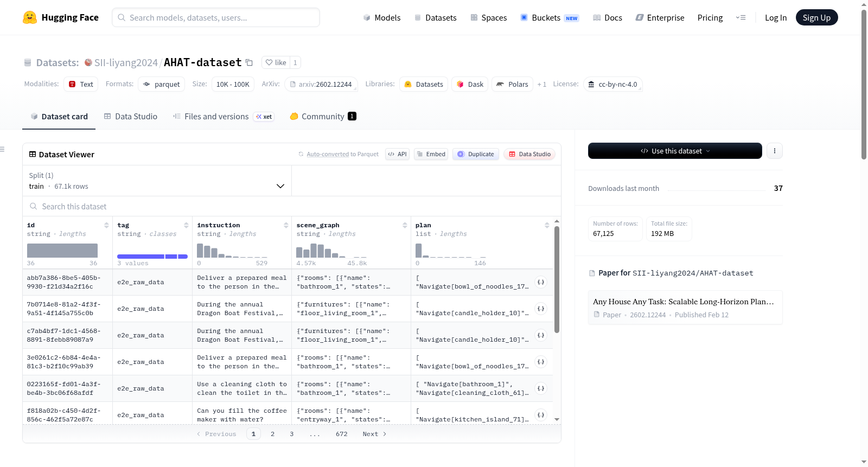The image size is (868, 467).
Task: Click the Sign Up button
Action: [x=817, y=17]
